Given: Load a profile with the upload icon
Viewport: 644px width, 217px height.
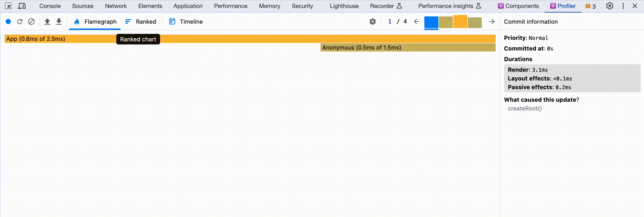Looking at the screenshot, I should [x=47, y=22].
